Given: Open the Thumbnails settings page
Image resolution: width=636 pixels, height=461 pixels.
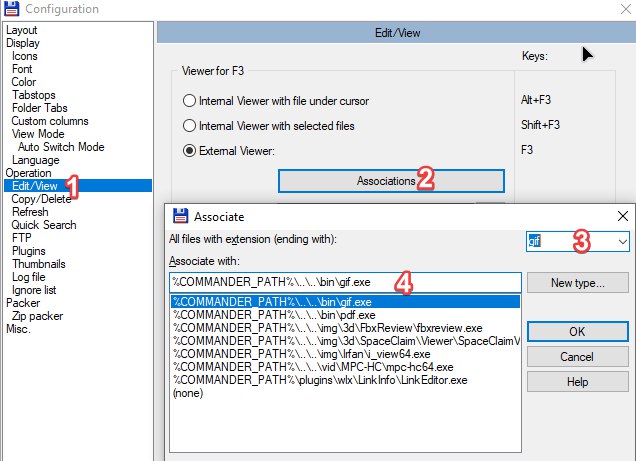Looking at the screenshot, I should point(39,264).
